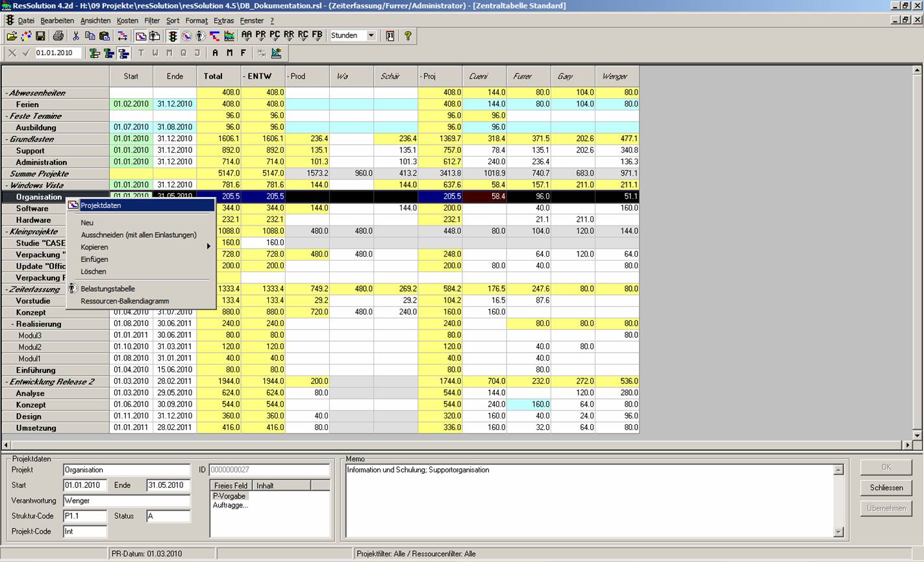Toggle the bold A toolbar button

215,53
